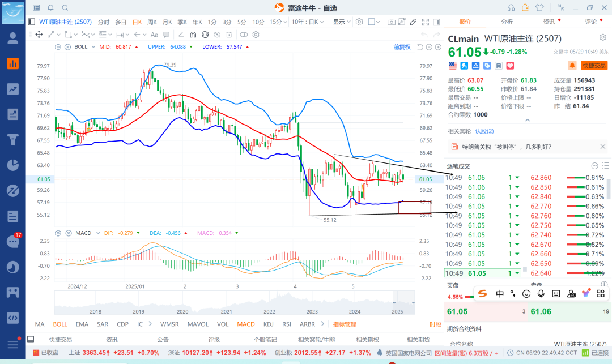Open the 公告 bottom tab
This screenshot has width=612, height=364.
[x=163, y=340]
